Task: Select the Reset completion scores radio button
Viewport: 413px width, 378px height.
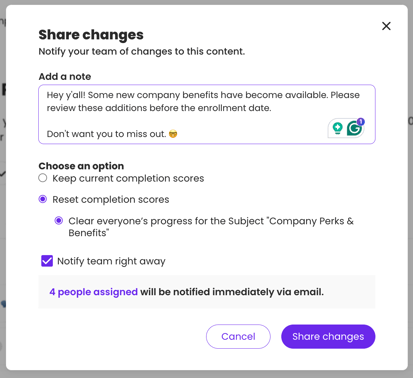Action: click(43, 199)
